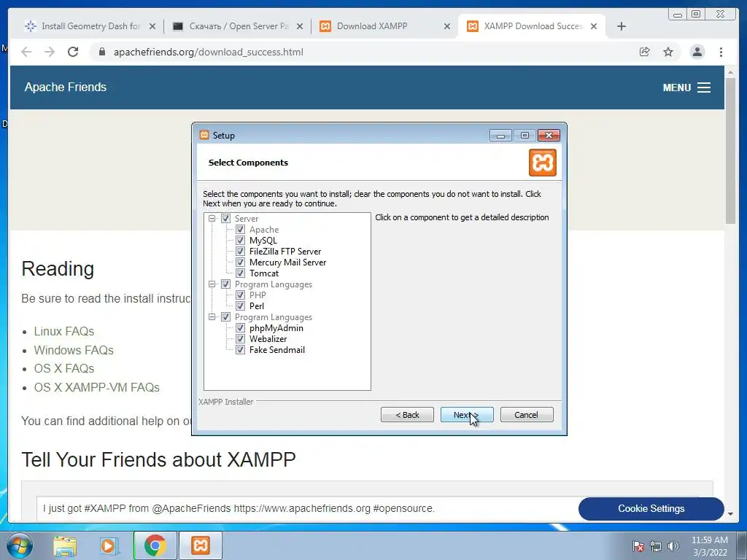Open Chrome three-dot menu
The width and height of the screenshot is (747, 560).
click(721, 52)
